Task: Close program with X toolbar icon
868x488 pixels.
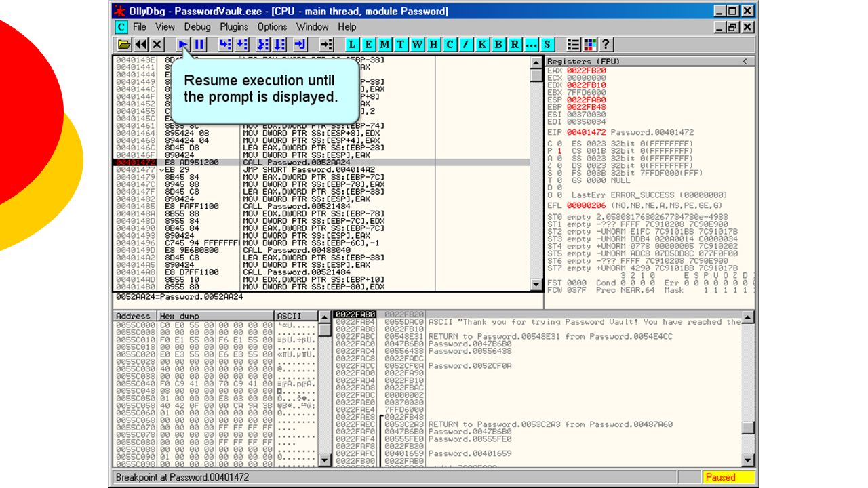Action: 157,45
